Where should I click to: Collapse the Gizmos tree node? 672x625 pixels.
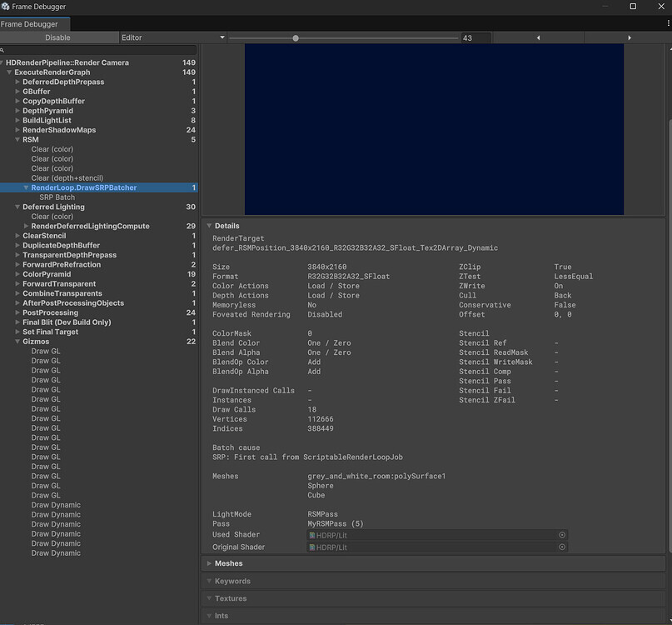click(17, 341)
